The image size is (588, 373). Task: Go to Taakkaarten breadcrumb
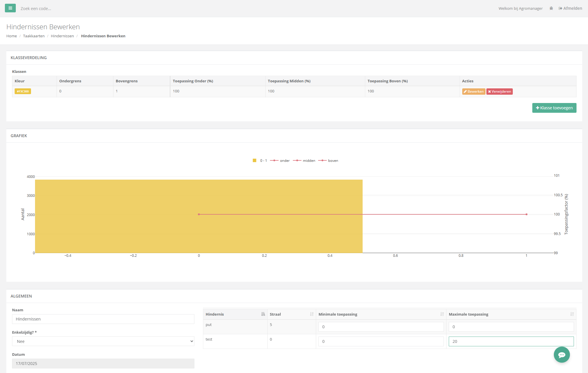point(34,36)
